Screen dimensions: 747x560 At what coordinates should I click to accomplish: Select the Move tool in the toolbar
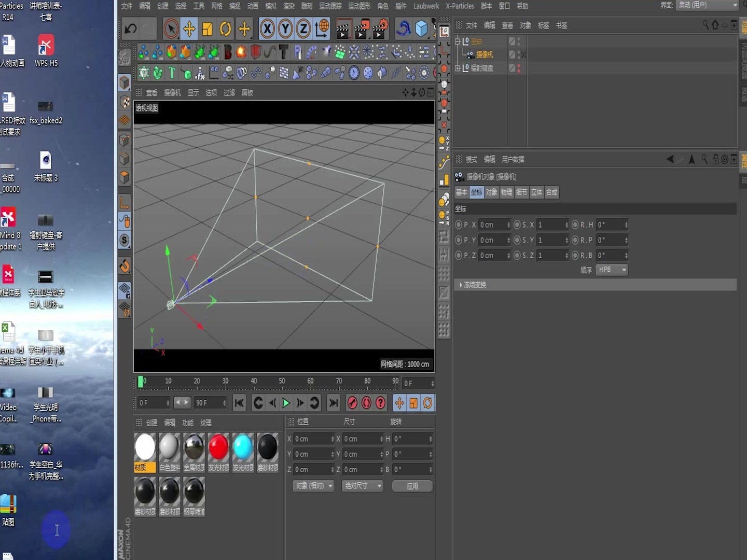[189, 29]
